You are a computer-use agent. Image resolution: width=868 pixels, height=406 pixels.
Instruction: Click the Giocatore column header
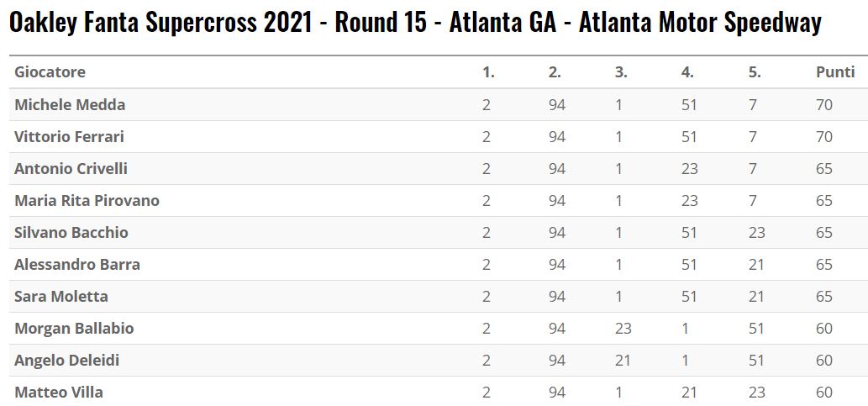(x=50, y=72)
